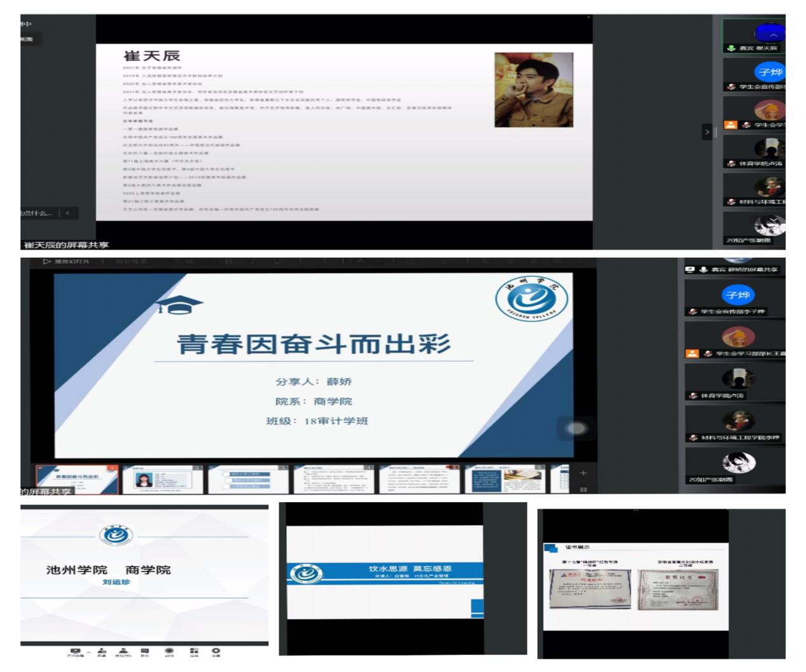
Task: Select the third slide thumbnail with outline
Action: (x=247, y=479)
